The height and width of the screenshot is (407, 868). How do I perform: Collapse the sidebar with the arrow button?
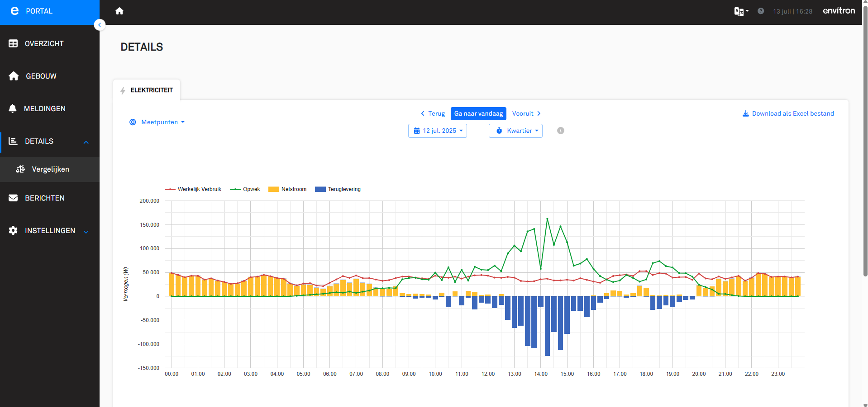(x=99, y=25)
